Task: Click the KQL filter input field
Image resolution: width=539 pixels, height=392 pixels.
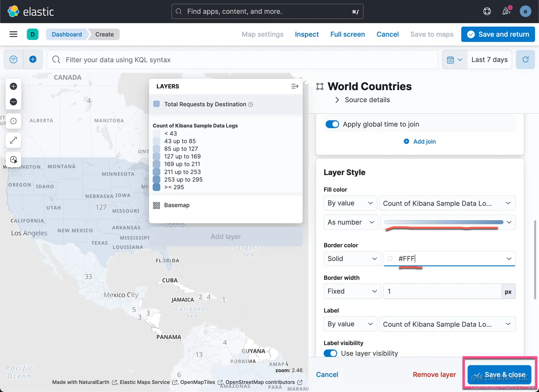Action: click(x=242, y=60)
